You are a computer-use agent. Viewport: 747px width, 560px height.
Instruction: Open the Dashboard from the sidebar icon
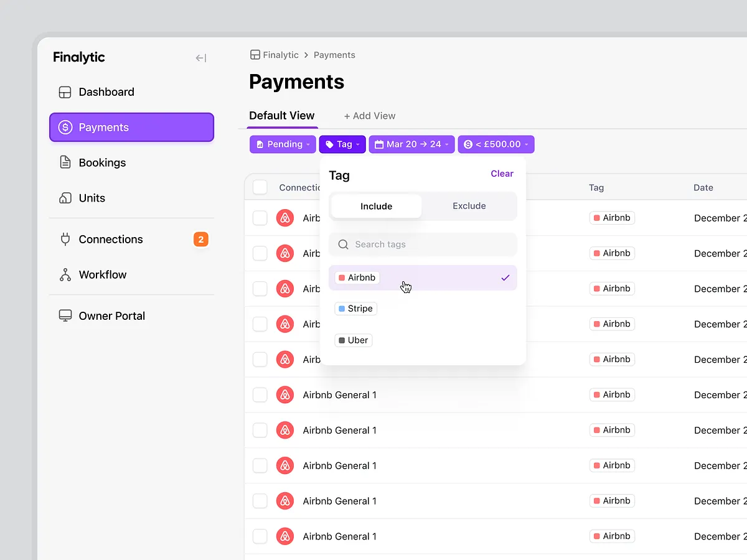pos(65,91)
